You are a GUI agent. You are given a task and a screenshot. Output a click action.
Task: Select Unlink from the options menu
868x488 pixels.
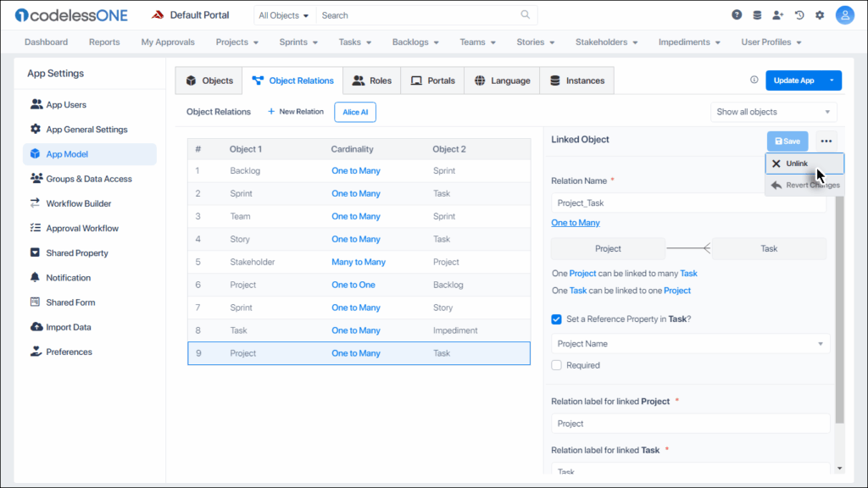pos(797,164)
